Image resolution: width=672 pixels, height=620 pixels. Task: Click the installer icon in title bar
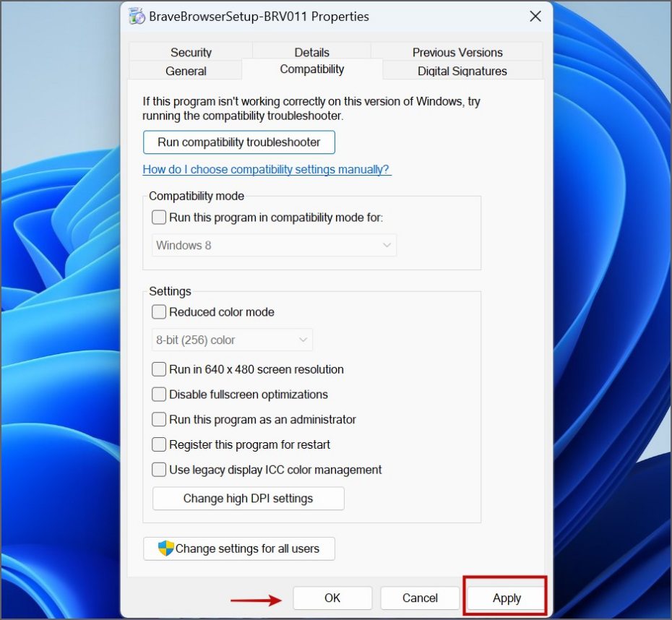coord(135,16)
